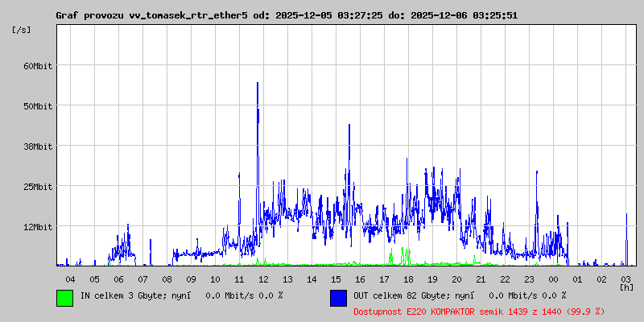Select the 38Mbit y-axis label
This screenshot has width=644, height=322.
click(38, 147)
